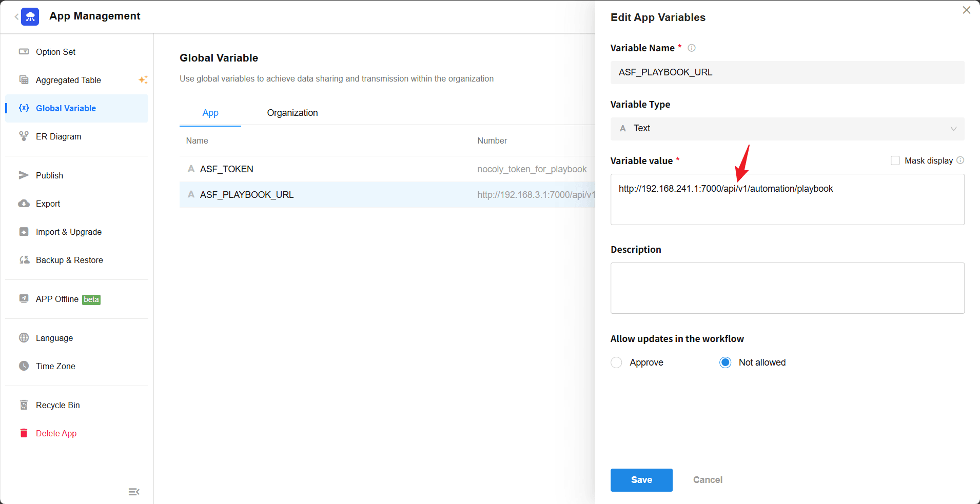Click the Option Set sidebar icon

click(x=24, y=52)
